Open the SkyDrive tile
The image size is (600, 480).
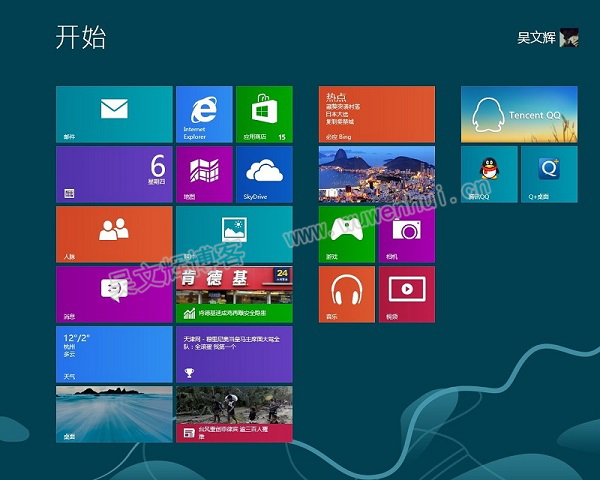[264, 174]
